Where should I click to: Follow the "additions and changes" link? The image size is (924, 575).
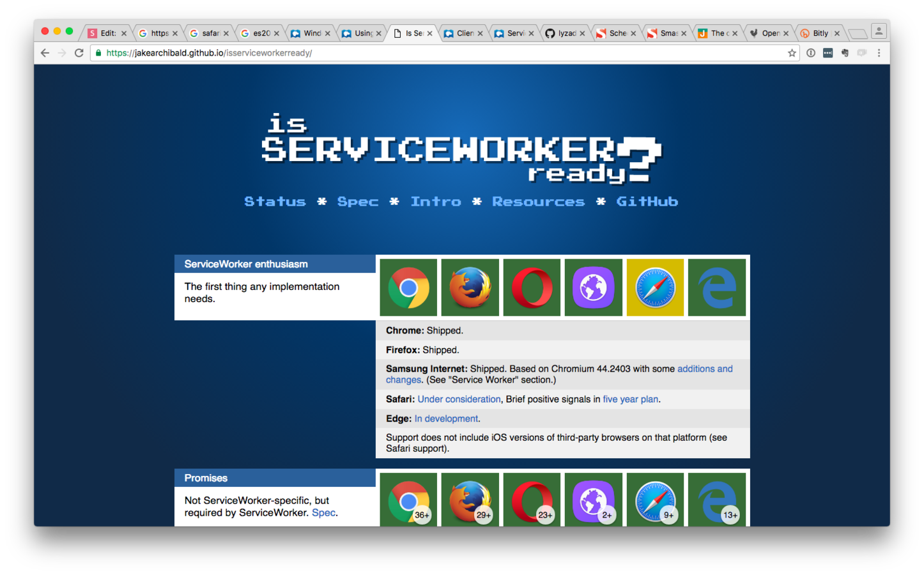(705, 369)
